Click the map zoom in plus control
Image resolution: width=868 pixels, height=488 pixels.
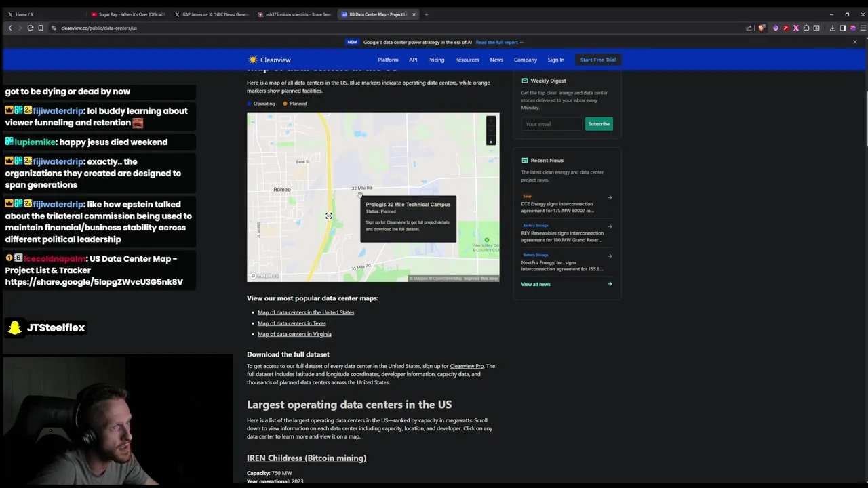point(491,121)
